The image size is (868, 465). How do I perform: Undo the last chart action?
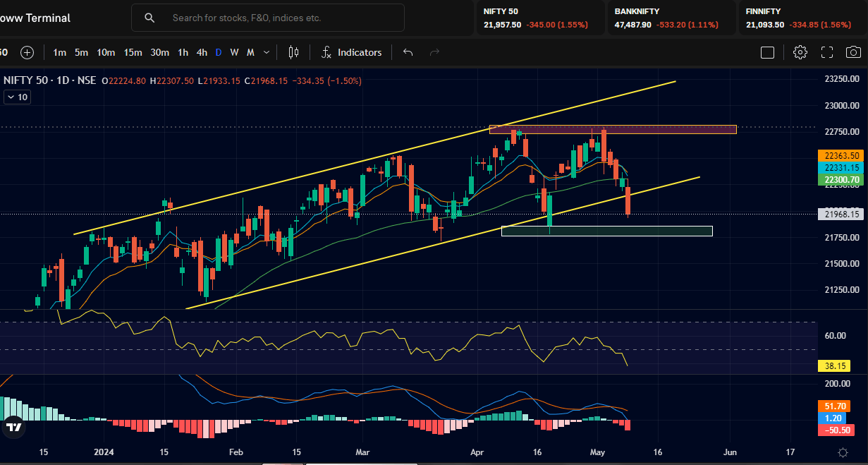click(408, 52)
